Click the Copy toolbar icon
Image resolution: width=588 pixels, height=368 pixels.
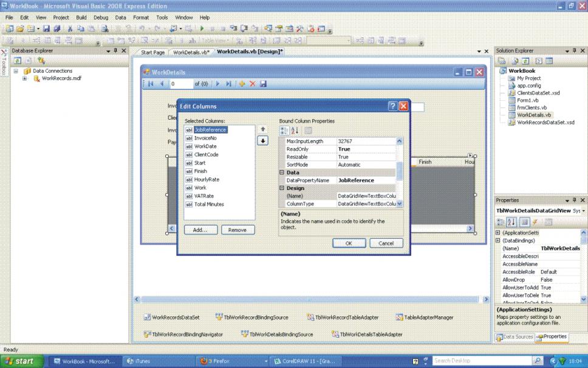81,29
